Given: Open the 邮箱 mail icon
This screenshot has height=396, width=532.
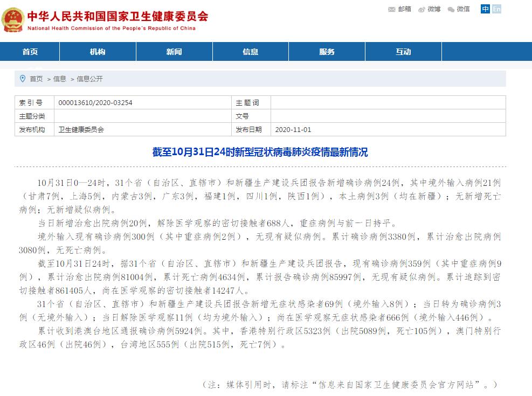Looking at the screenshot, I should pyautogui.click(x=391, y=10).
